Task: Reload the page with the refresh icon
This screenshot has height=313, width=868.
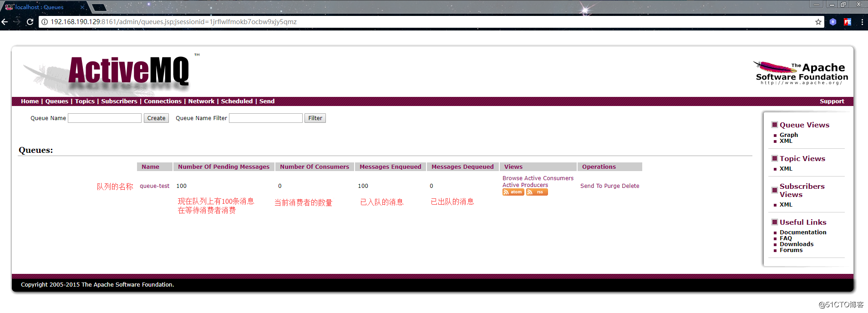Action: point(30,22)
